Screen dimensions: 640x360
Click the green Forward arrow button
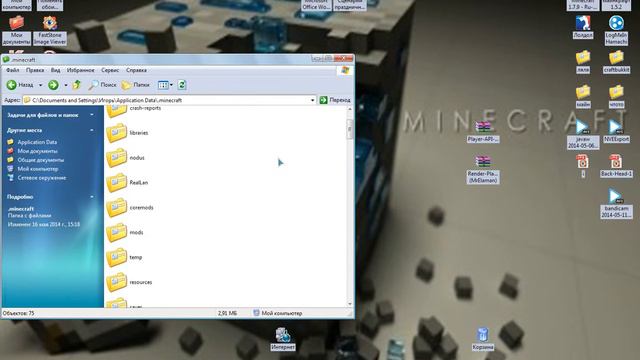click(53, 85)
